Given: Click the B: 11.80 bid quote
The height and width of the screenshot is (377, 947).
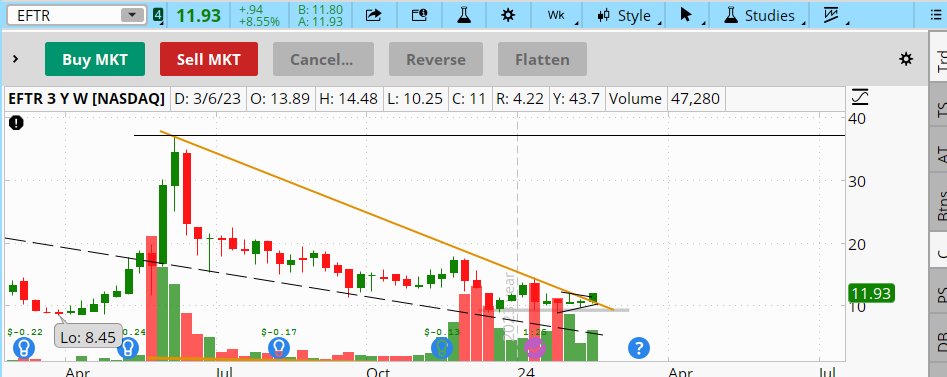Looking at the screenshot, I should (320, 9).
